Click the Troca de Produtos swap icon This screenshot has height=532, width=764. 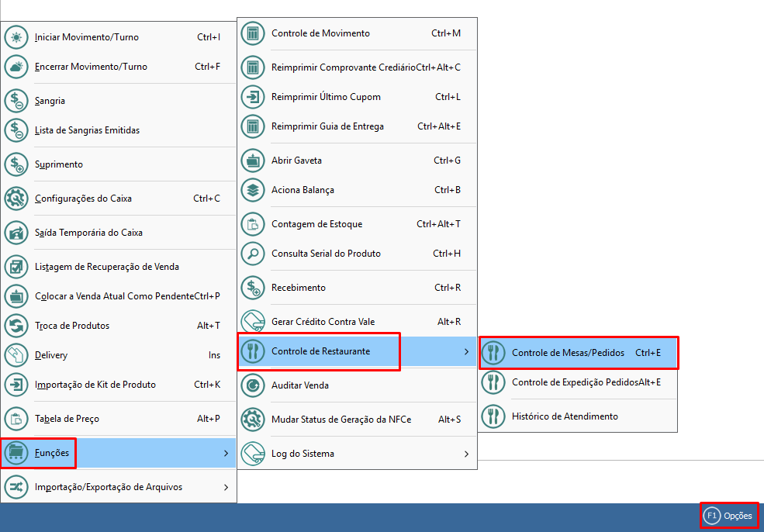click(x=16, y=326)
